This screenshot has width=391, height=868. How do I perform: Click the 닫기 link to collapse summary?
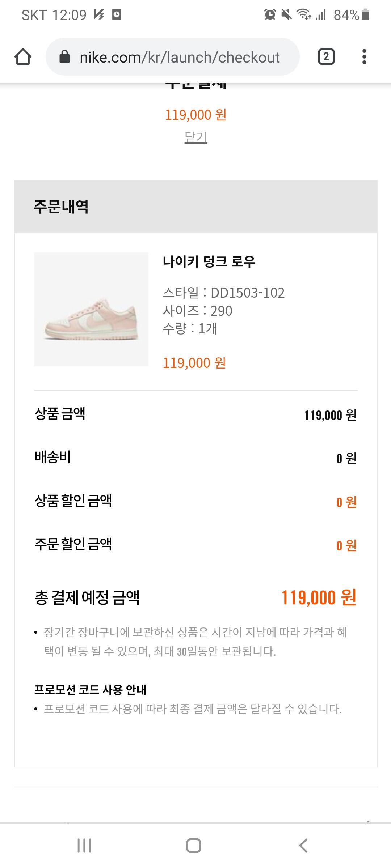(x=196, y=137)
